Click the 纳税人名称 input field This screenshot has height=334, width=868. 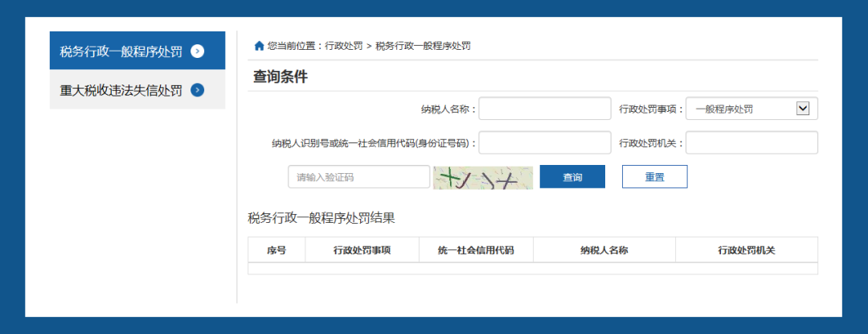click(x=545, y=109)
